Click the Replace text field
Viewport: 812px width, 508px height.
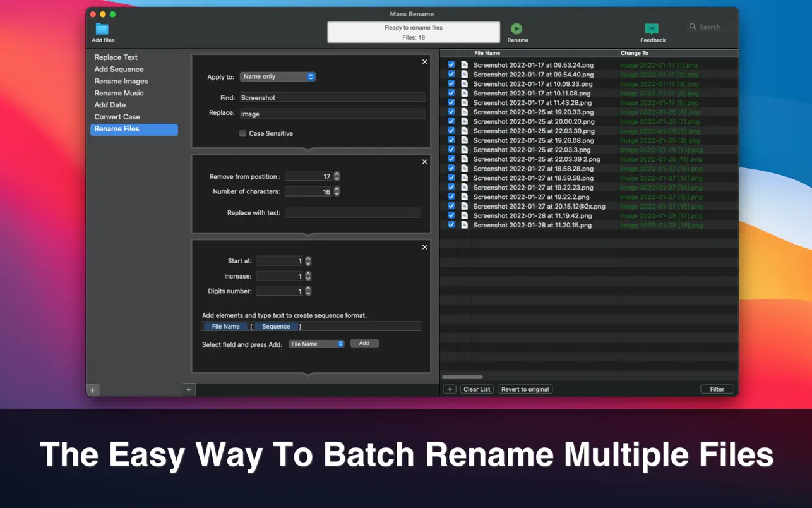pos(332,114)
